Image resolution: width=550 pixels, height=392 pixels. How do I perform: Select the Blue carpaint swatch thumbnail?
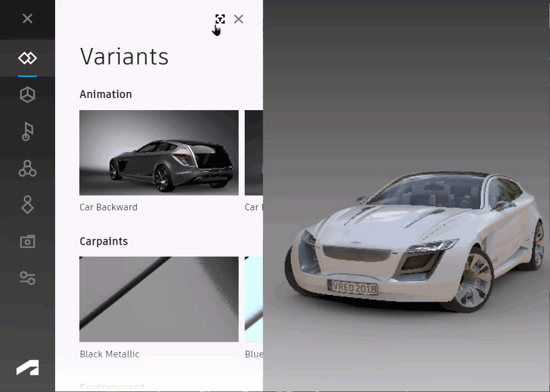tap(254, 299)
